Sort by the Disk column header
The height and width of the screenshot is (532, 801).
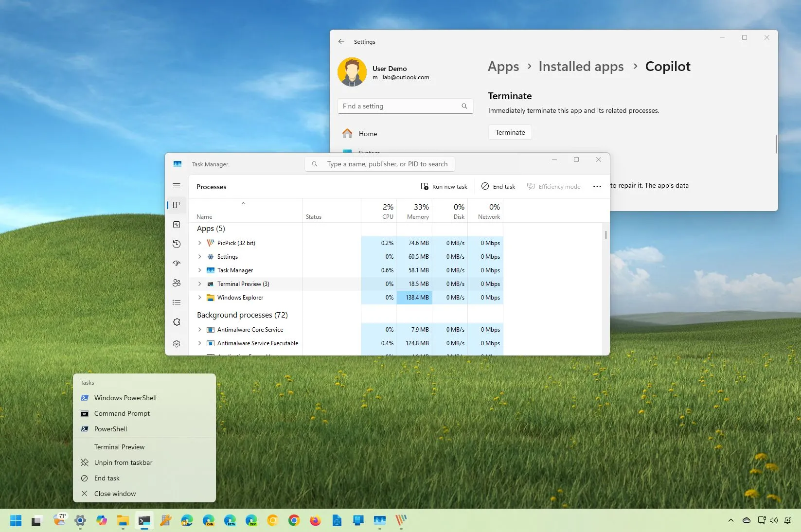[x=450, y=211]
